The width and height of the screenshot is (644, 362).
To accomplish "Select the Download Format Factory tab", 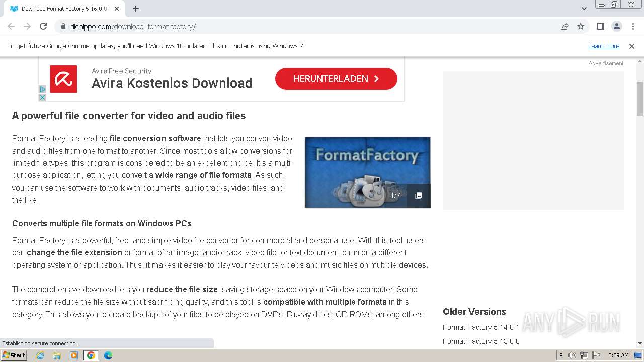I will pyautogui.click(x=64, y=9).
